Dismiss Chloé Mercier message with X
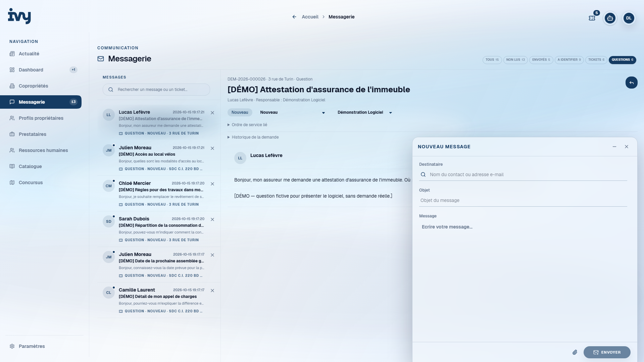644x362 pixels. click(x=212, y=184)
